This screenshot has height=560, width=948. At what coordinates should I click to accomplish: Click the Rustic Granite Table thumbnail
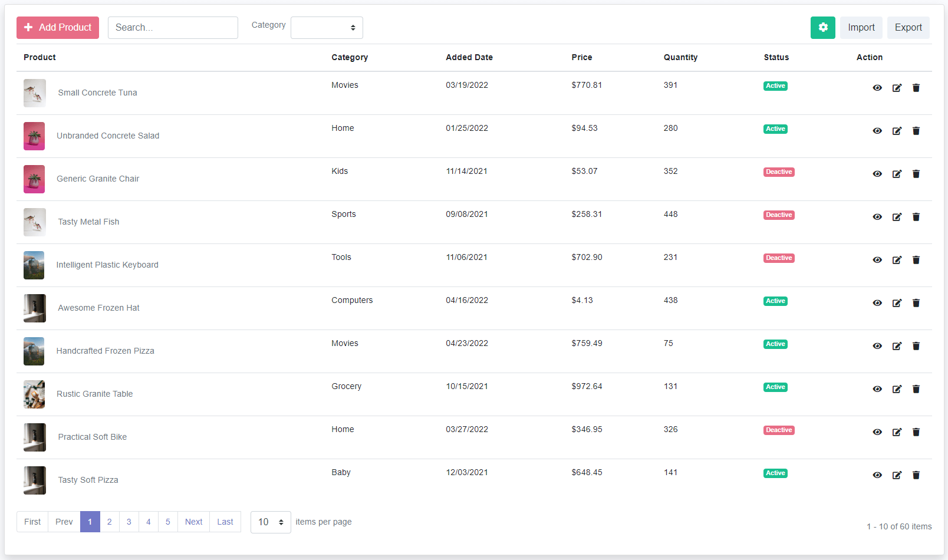(34, 394)
